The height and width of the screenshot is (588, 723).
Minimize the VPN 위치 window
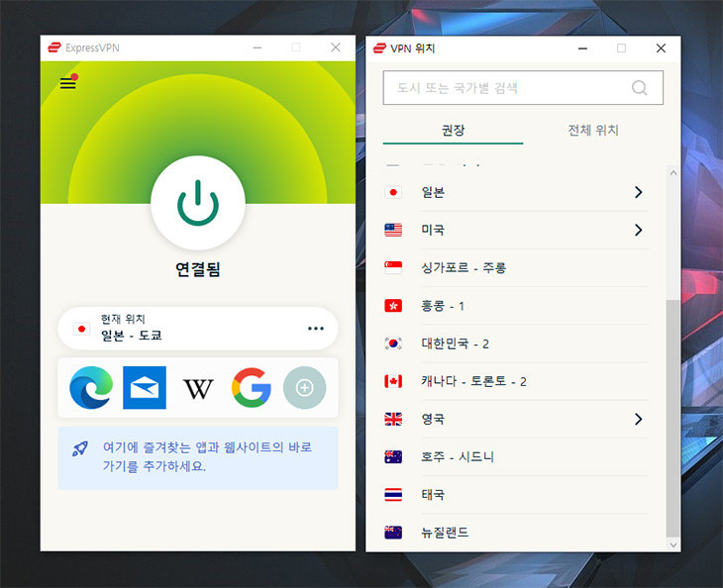tap(582, 48)
